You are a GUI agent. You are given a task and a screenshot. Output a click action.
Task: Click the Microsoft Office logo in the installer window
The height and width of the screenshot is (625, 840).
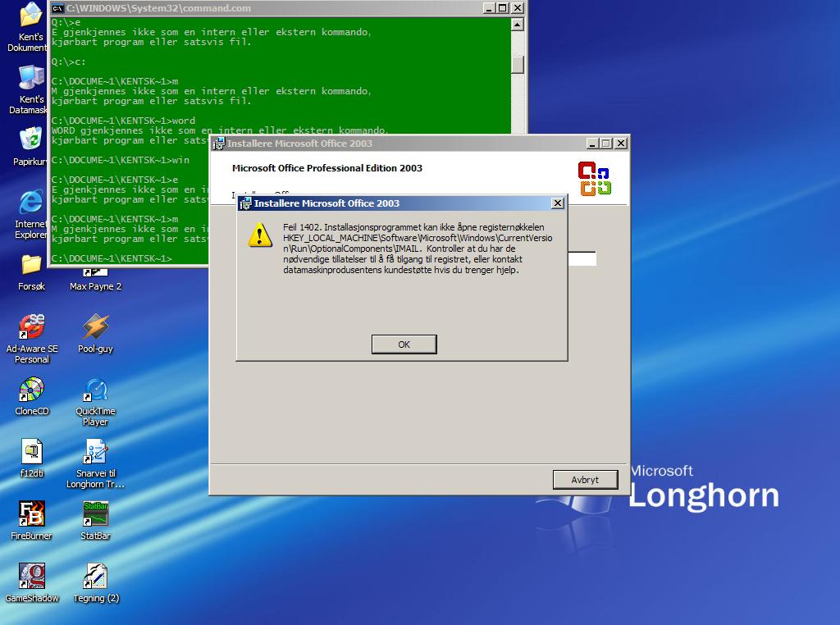tap(595, 178)
